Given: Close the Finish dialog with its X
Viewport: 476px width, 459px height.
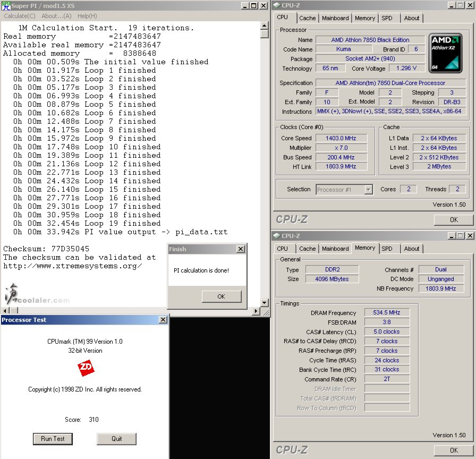Looking at the screenshot, I should [241, 249].
